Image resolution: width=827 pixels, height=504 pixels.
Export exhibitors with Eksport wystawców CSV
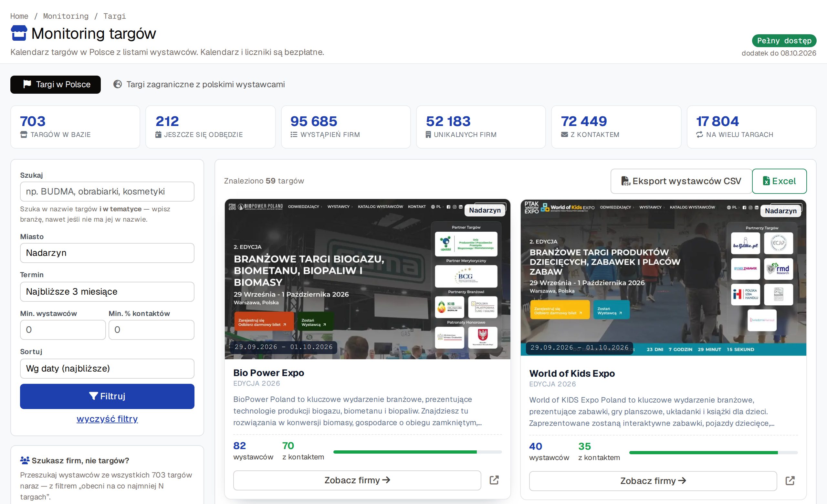(681, 181)
